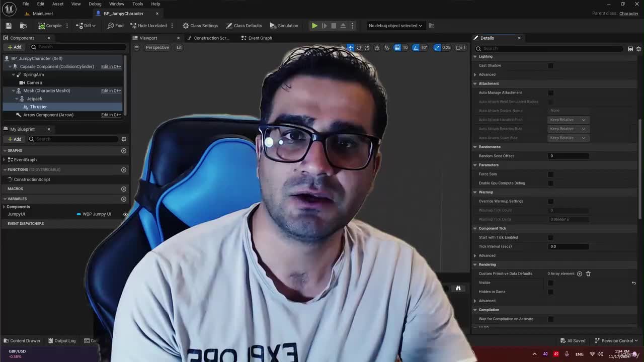Image resolution: width=644 pixels, height=362 pixels.
Task: Collapse the Mesh (CharacterMesh0) tree node
Action: tap(13, 90)
